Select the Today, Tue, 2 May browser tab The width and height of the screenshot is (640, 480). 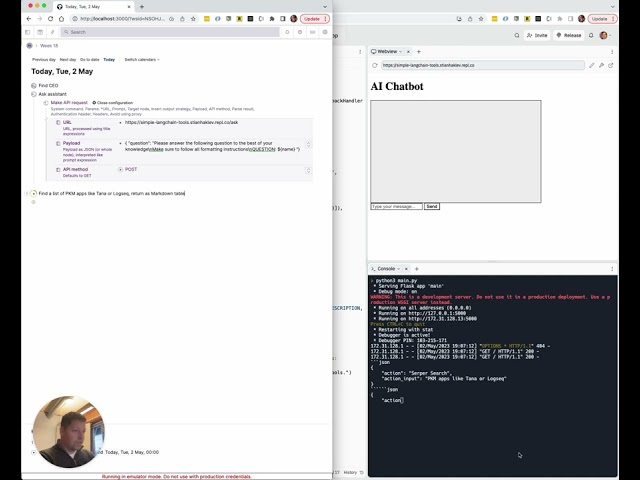[x=94, y=7]
